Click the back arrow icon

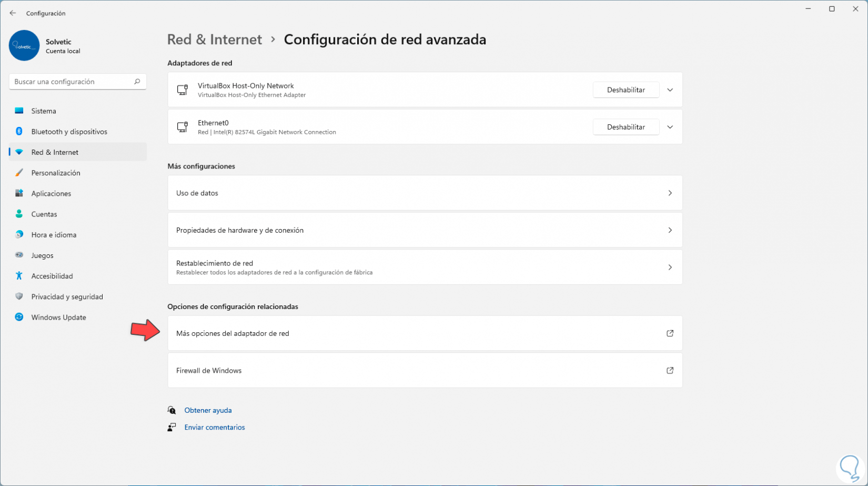[13, 13]
